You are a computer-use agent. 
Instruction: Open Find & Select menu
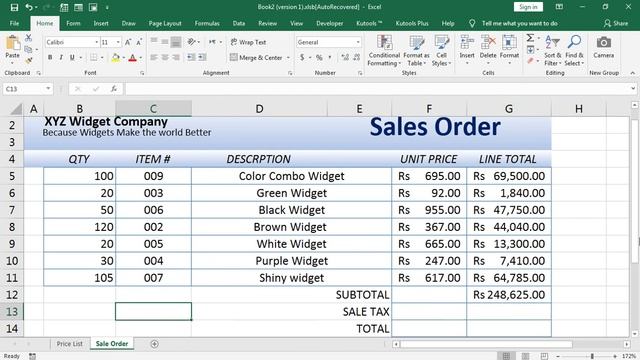point(574,51)
